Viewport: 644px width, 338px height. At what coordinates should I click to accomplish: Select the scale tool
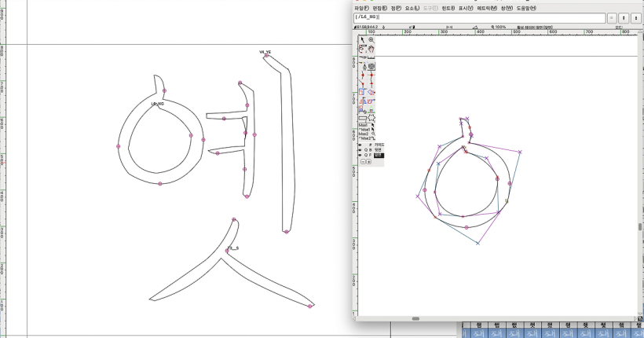(362, 93)
